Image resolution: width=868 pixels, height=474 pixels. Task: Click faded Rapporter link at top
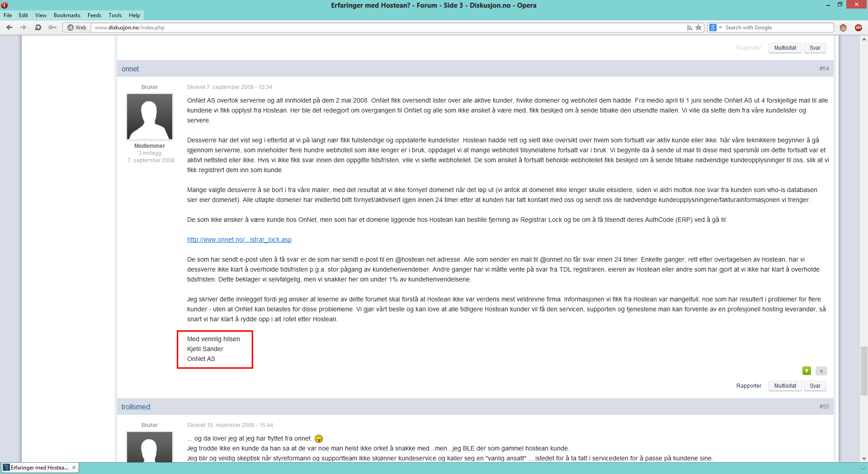click(x=749, y=48)
